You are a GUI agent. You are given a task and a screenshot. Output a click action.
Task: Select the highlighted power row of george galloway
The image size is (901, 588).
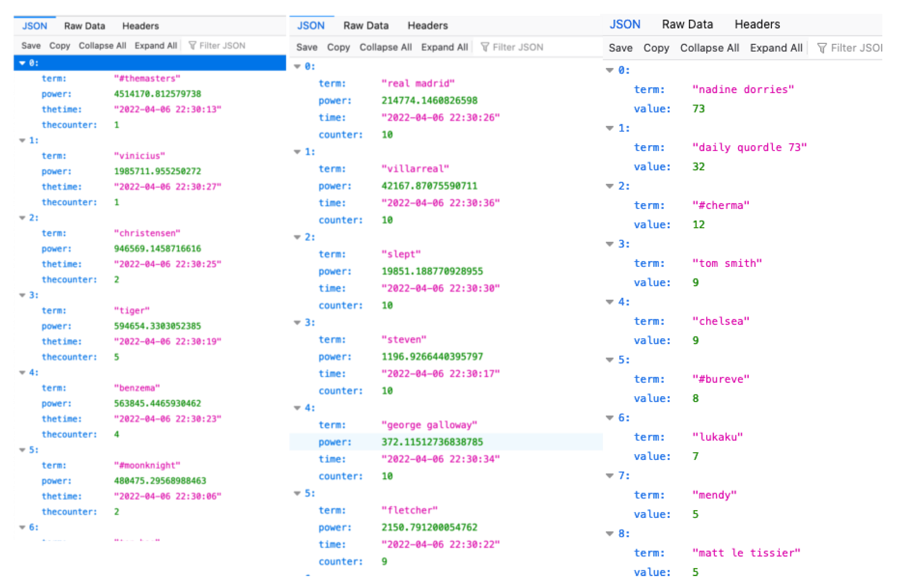(x=432, y=442)
